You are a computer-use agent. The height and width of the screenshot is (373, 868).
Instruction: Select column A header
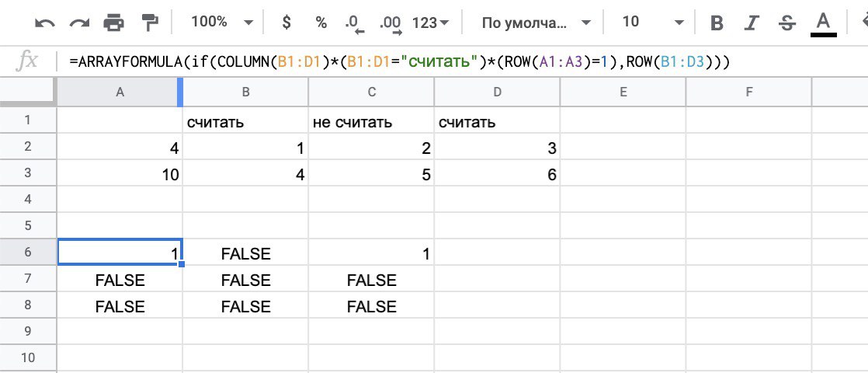120,93
